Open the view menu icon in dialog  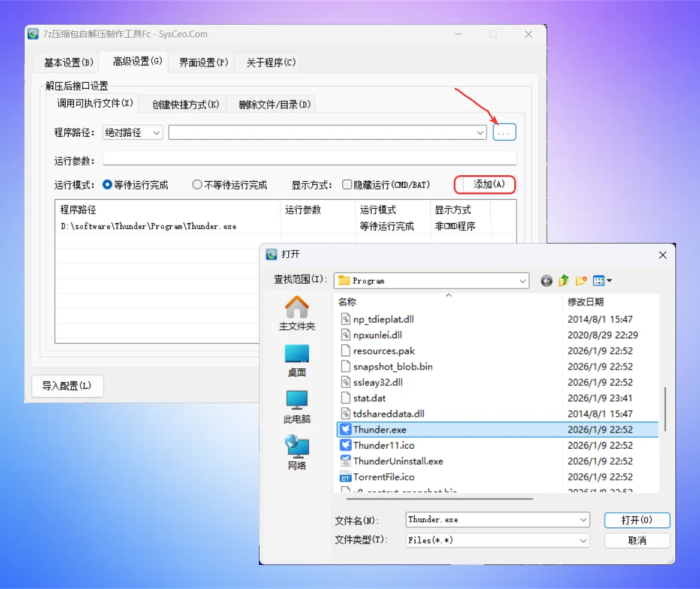pos(602,281)
